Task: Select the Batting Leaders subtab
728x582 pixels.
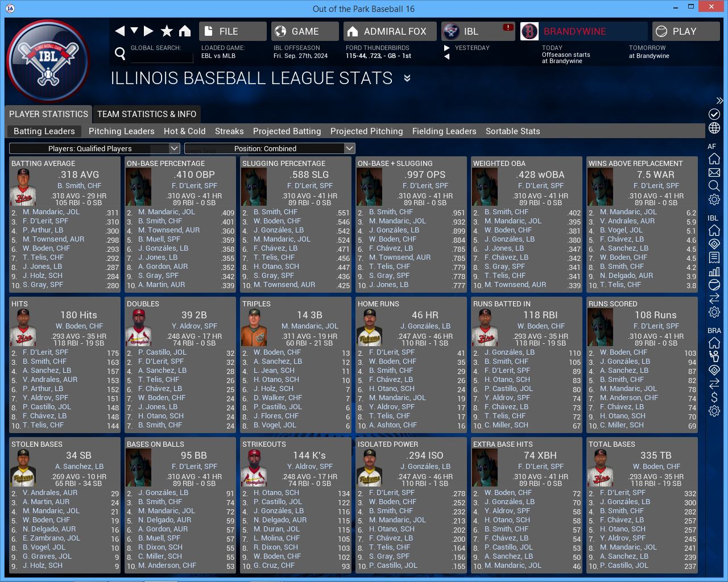Action: pos(44,131)
